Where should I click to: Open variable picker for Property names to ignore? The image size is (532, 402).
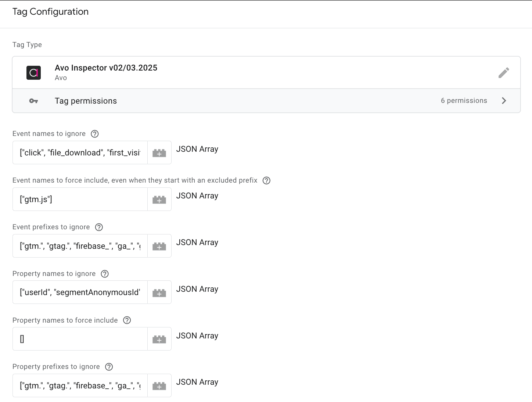(159, 292)
